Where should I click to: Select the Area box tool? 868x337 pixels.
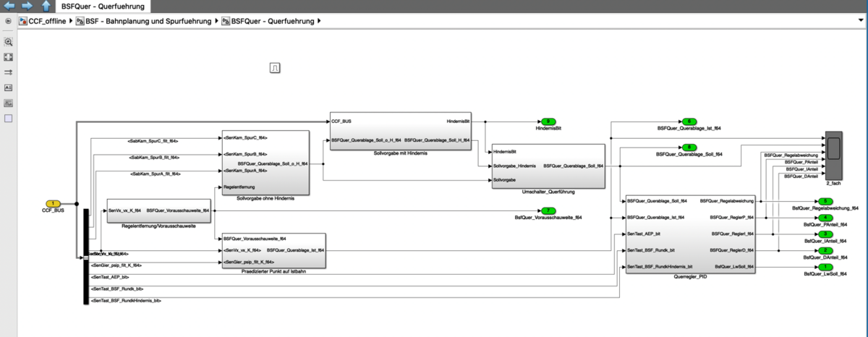[9, 118]
